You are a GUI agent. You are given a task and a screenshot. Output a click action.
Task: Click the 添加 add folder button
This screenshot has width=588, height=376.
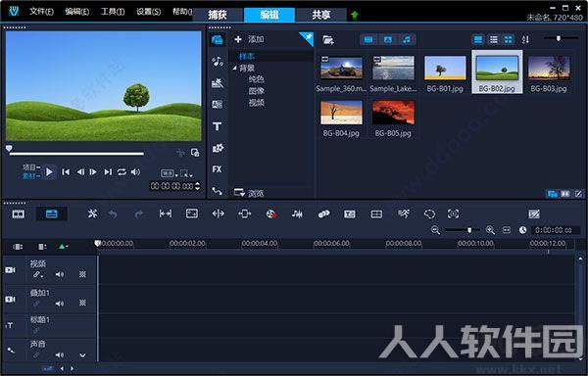(x=249, y=39)
